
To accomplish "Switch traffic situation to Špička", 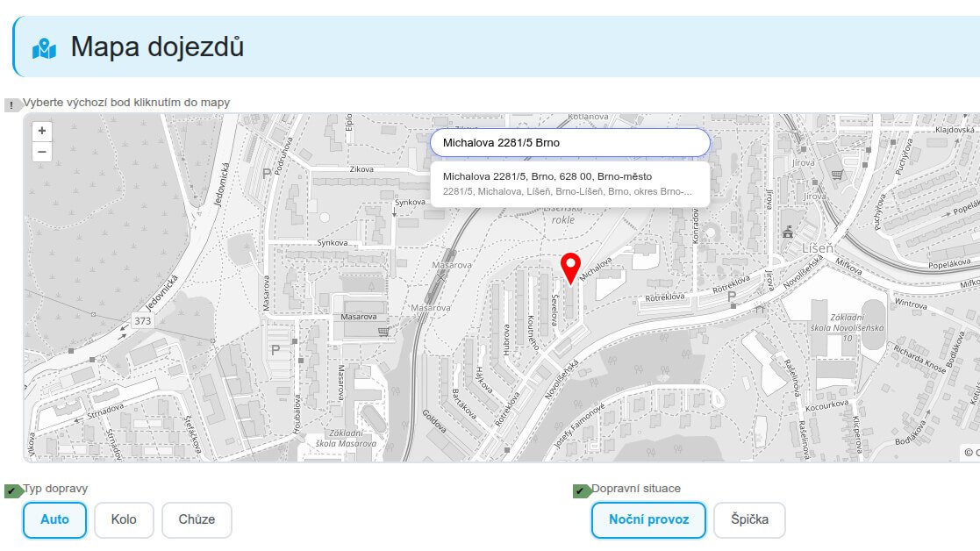I will tap(749, 519).
